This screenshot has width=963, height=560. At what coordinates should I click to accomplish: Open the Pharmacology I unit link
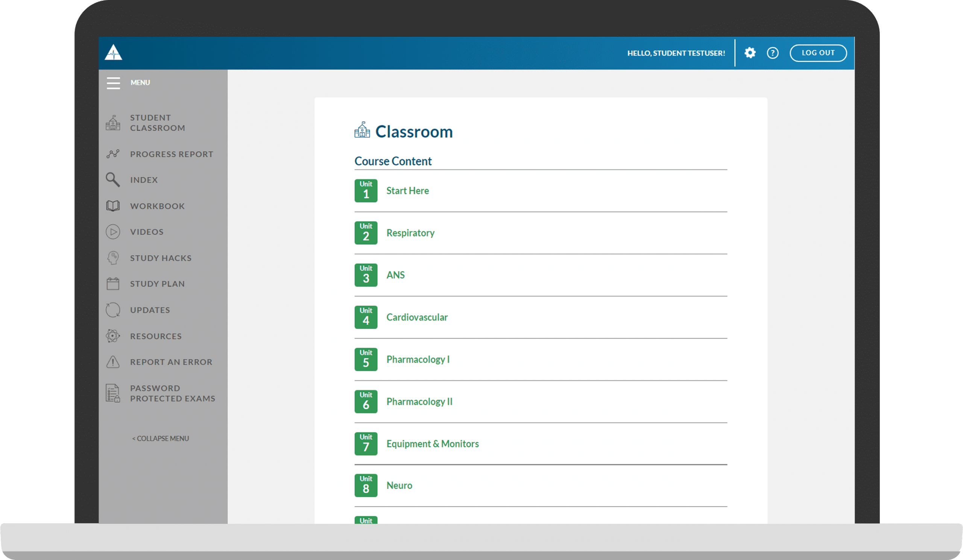[x=418, y=360]
